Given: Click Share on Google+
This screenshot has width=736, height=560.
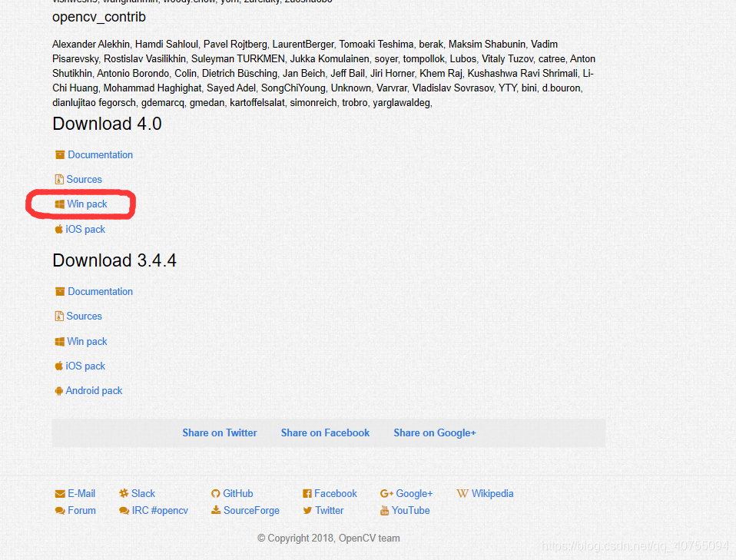Looking at the screenshot, I should click(x=435, y=432).
